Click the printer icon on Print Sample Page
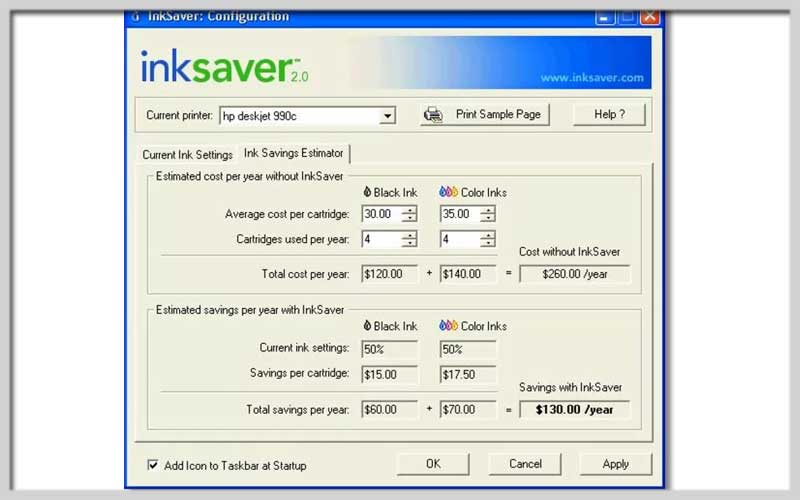This screenshot has height=500, width=800. (433, 114)
